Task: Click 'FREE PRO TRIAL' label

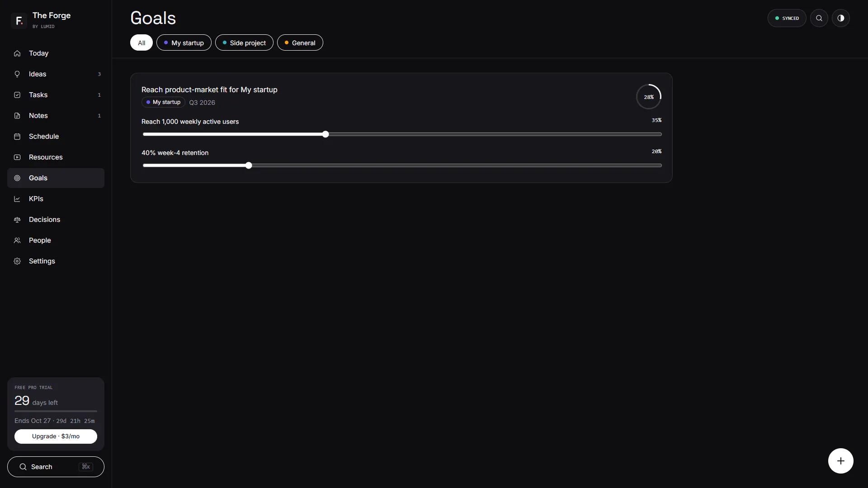Action: 33,388
